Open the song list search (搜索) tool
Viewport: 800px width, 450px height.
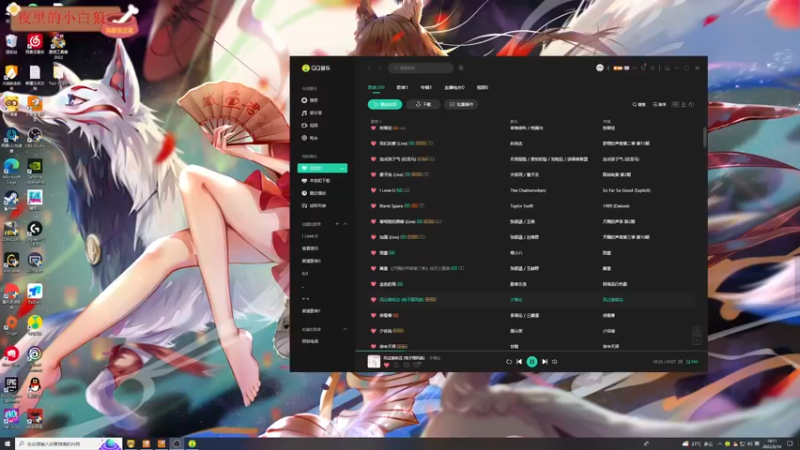[x=639, y=105]
